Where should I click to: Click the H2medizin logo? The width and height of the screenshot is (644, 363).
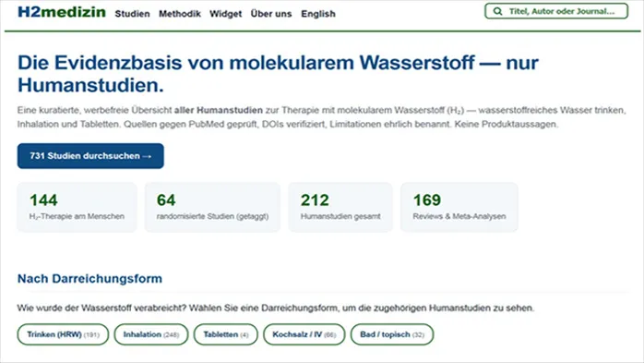pyautogui.click(x=62, y=12)
